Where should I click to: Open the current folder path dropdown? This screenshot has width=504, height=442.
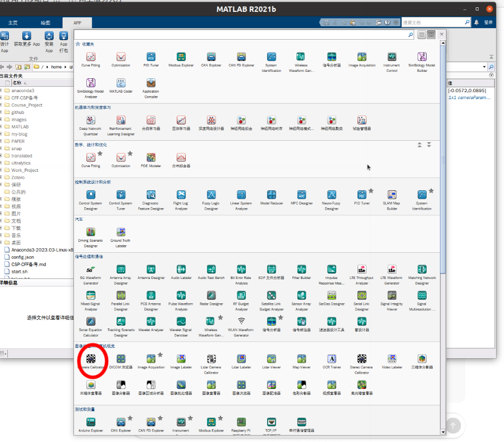pyautogui.click(x=484, y=67)
